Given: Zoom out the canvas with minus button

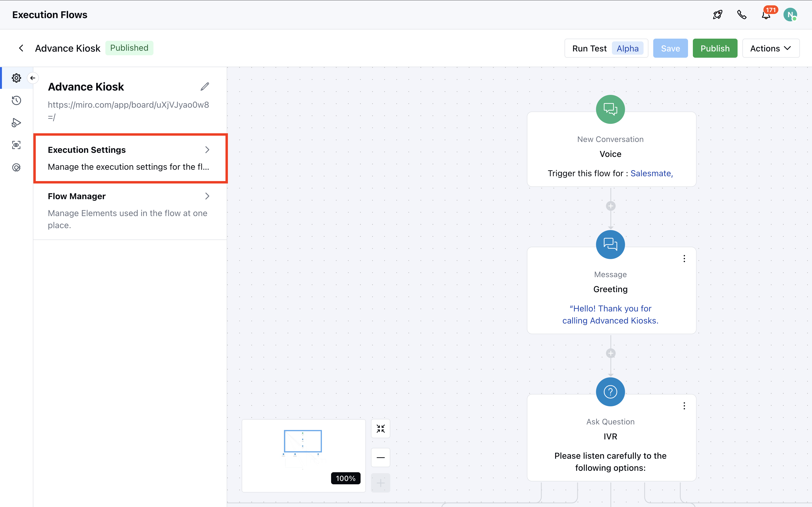Looking at the screenshot, I should 380,457.
